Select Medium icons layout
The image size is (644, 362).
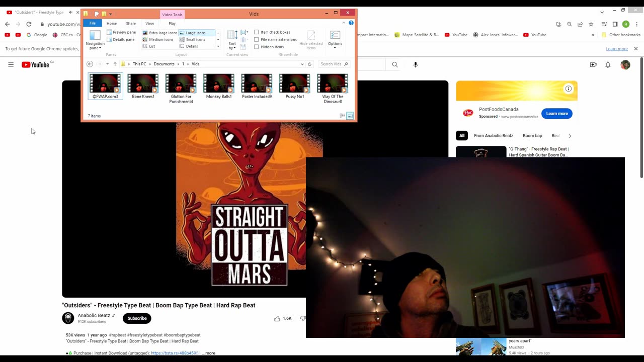158,39
